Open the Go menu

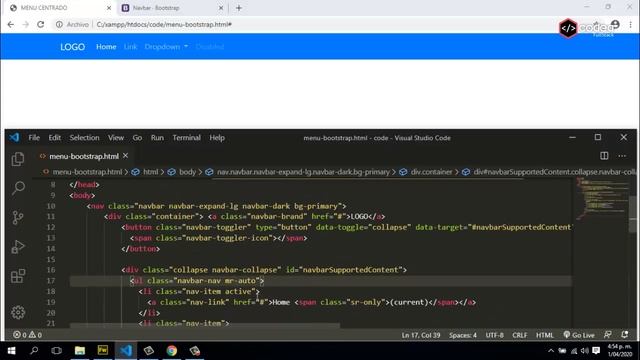[137, 138]
